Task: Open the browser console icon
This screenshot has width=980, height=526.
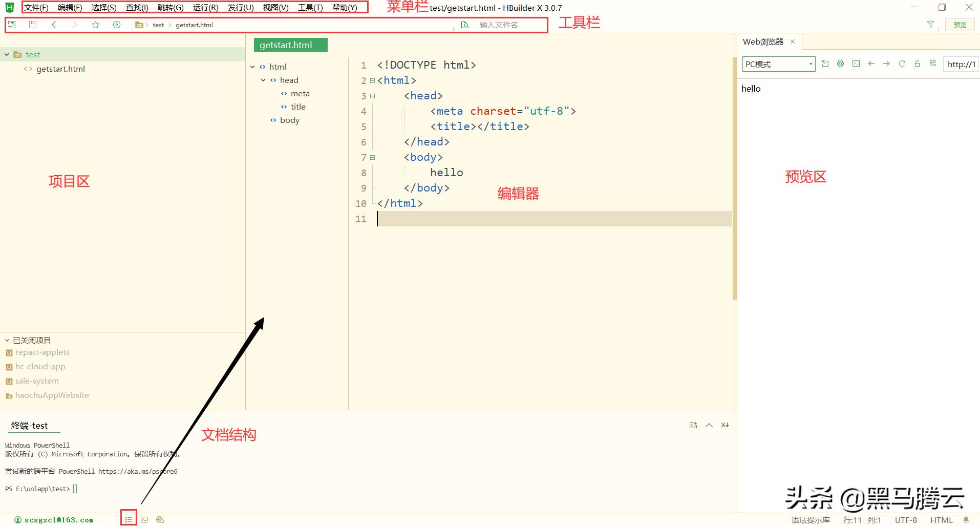Action: pos(856,64)
